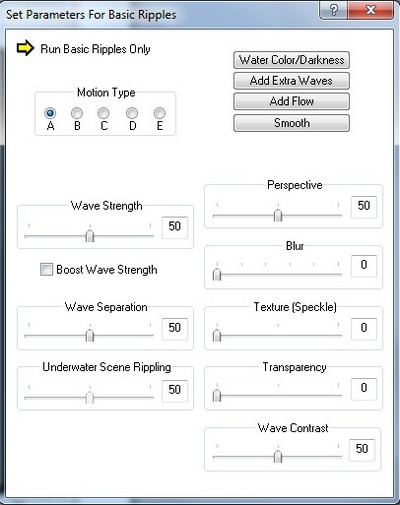Screen dimensions: 400x505
Task: Pick Motion Type D radio button
Action: (x=132, y=113)
